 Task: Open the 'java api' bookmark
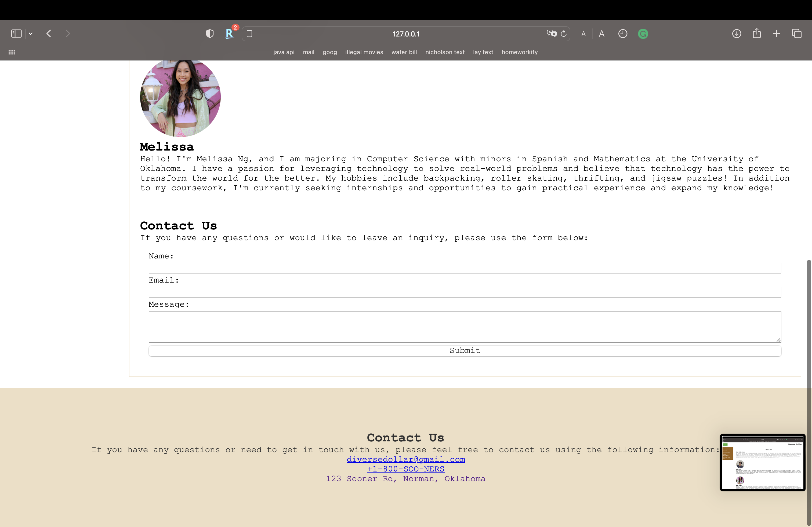(284, 52)
